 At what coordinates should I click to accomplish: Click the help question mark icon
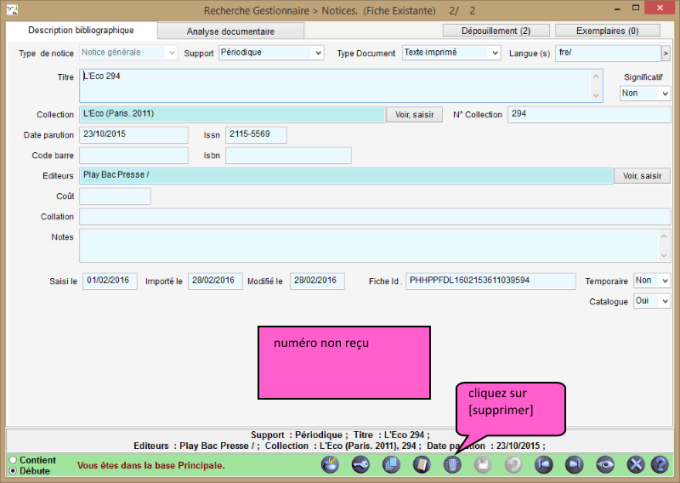coord(660,465)
